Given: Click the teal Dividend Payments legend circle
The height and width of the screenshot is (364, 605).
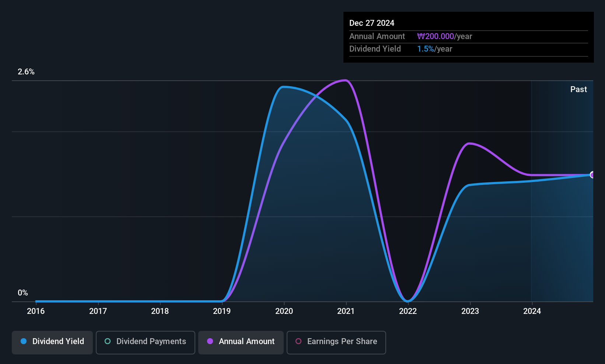Looking at the screenshot, I should (x=108, y=341).
